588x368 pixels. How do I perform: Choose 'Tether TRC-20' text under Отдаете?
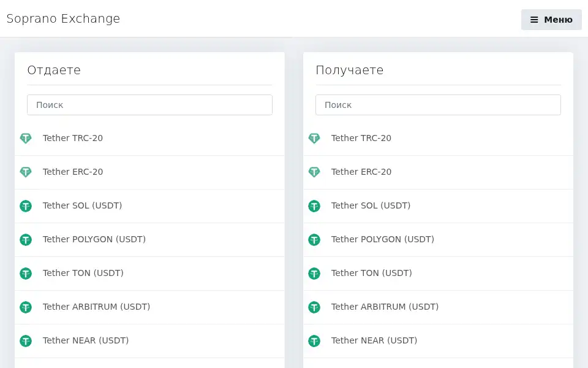[x=73, y=138]
